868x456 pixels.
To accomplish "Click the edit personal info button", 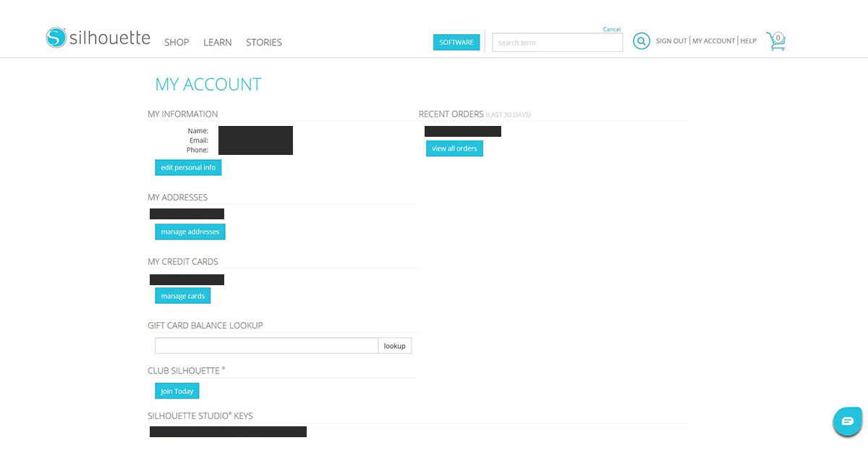I will pyautogui.click(x=188, y=167).
